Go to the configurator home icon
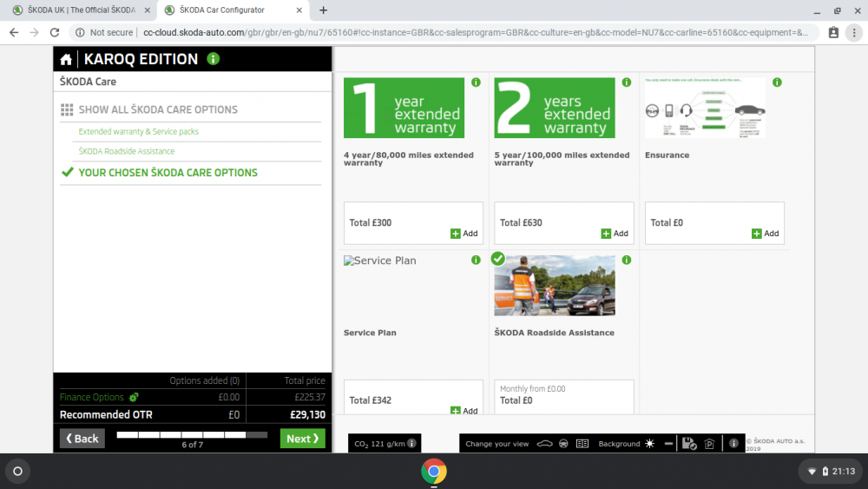Viewport: 868px width, 489px height. click(x=66, y=59)
